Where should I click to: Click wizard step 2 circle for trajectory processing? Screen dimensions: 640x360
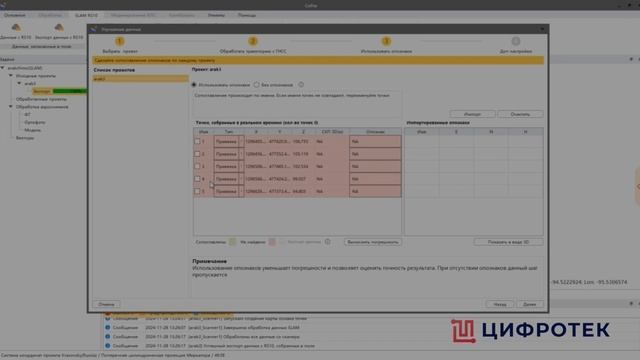pos(253,41)
